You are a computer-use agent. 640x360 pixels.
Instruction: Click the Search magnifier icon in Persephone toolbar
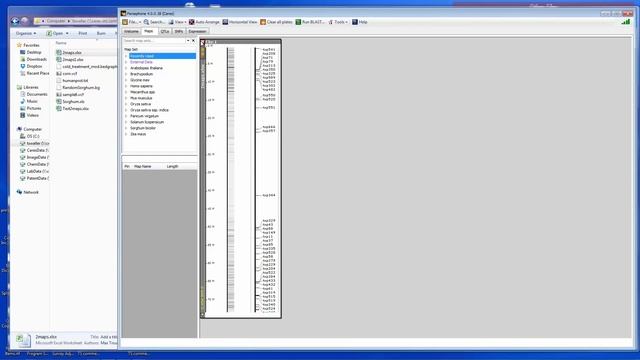(146, 22)
